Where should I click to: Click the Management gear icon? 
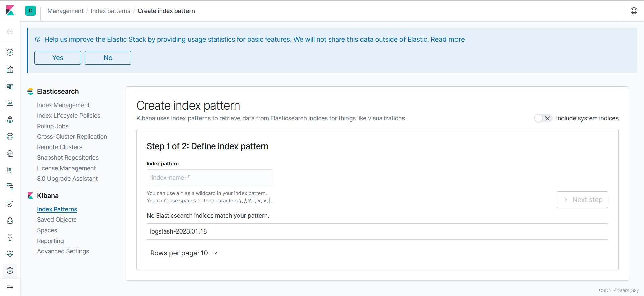pyautogui.click(x=10, y=271)
